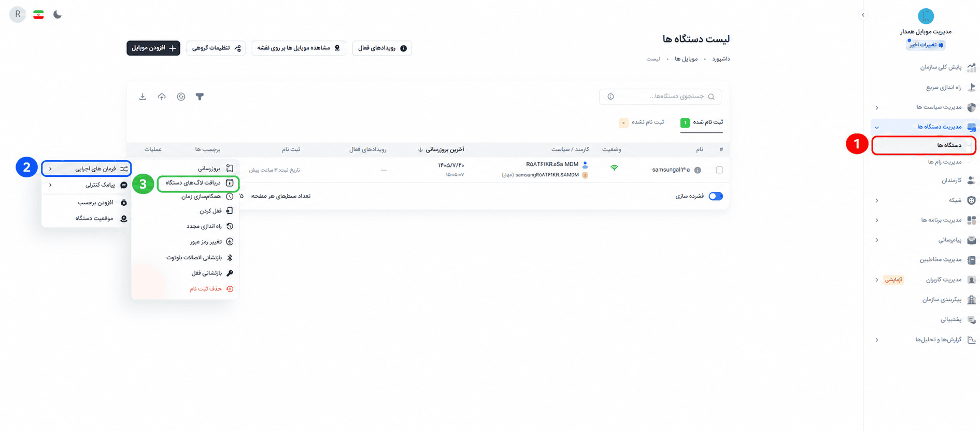Click the Iran flag language icon
980x431 pixels.
tap(38, 15)
